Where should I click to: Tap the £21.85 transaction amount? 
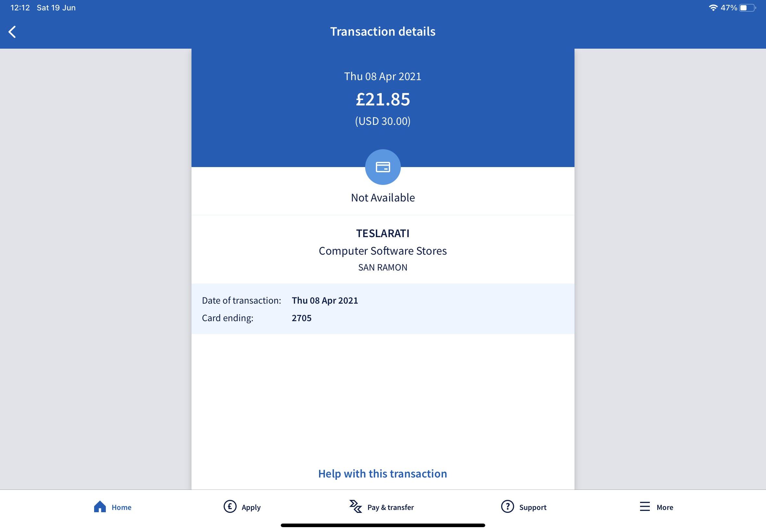(x=383, y=99)
